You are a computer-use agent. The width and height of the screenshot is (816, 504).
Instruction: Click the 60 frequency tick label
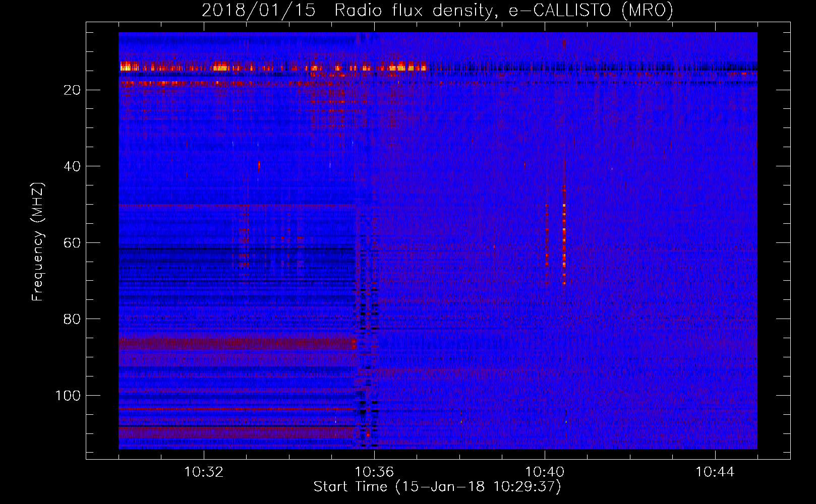point(73,243)
